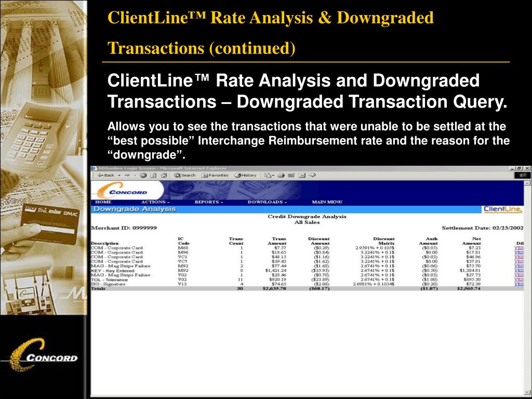Click the browser Forward arrow
This screenshot has width=532, height=399.
pos(127,176)
